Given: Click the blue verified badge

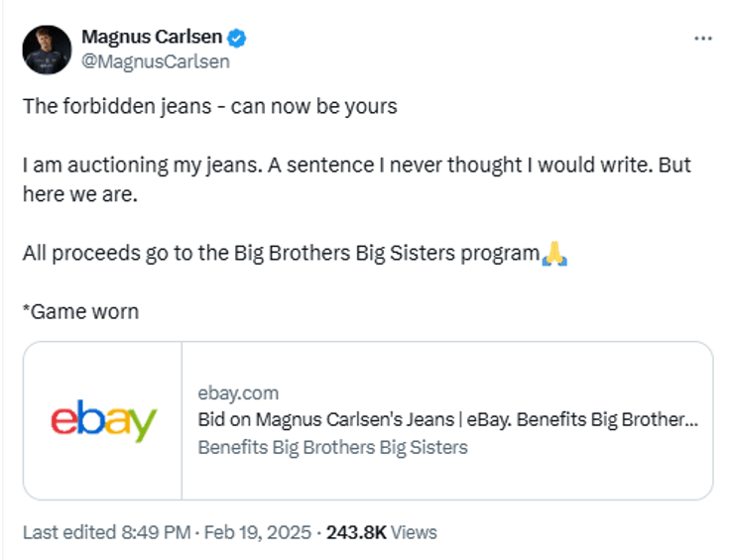Looking at the screenshot, I should pos(237,39).
